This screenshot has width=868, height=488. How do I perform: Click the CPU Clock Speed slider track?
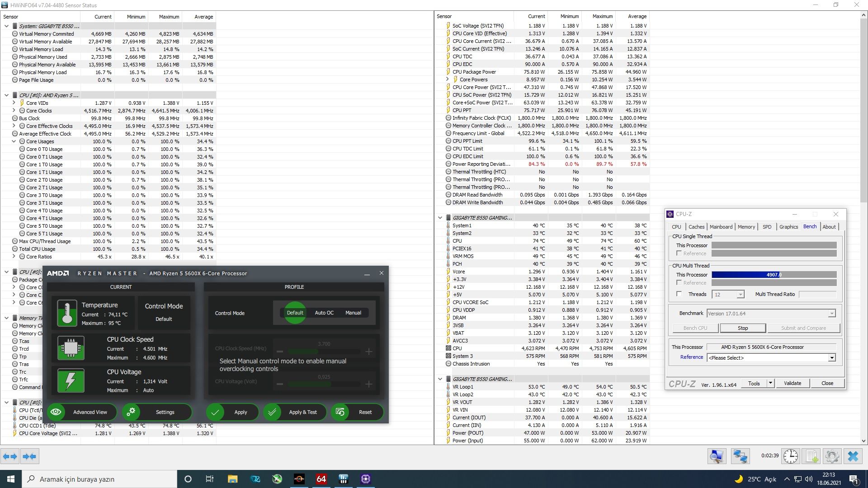click(x=324, y=351)
